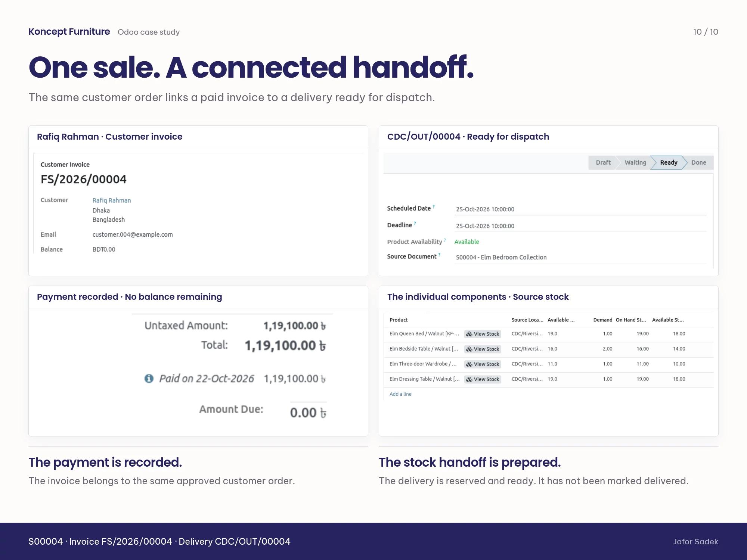This screenshot has width=747, height=560.
Task: Click the Elm Three-door Wardrobe on-hand 11.00
Action: (642, 364)
